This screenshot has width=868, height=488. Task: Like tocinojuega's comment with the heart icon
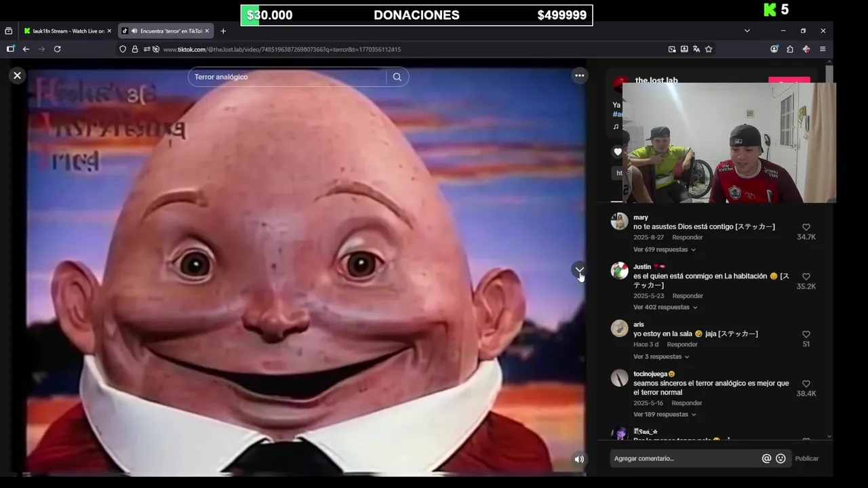(x=806, y=384)
